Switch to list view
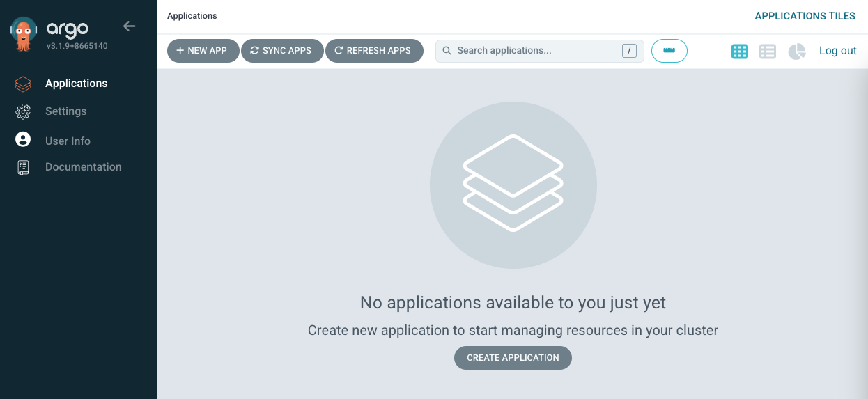This screenshot has height=399, width=868. pyautogui.click(x=768, y=52)
